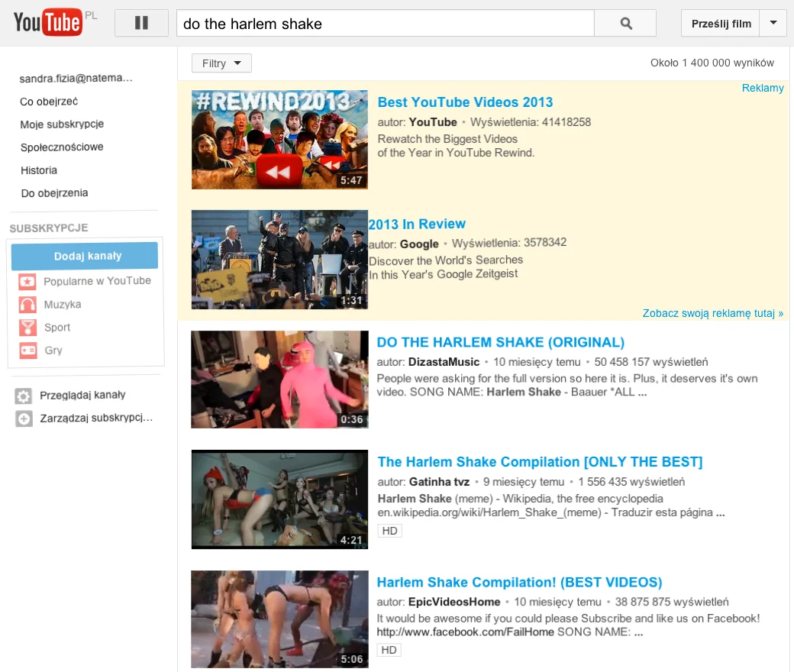This screenshot has height=672, width=794.
Task: Click the text 'Około 1 400 000 wyników'
Action: click(712, 63)
